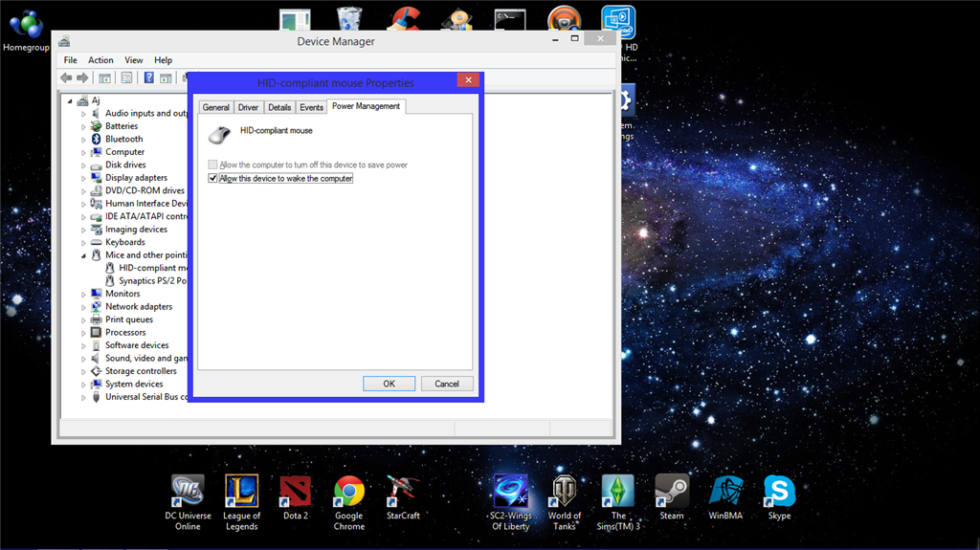Launch WinBMA shortcut
The height and width of the screenshot is (550, 980).
coord(725,497)
